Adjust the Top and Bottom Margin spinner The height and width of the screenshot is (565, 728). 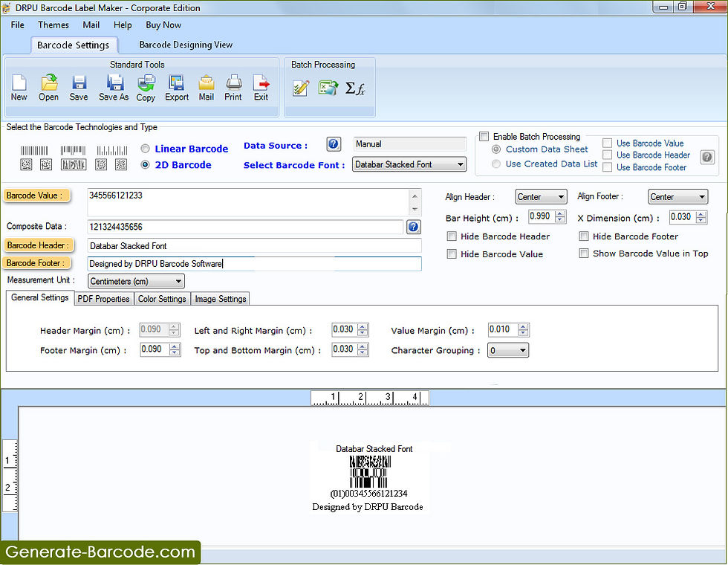[x=363, y=349]
